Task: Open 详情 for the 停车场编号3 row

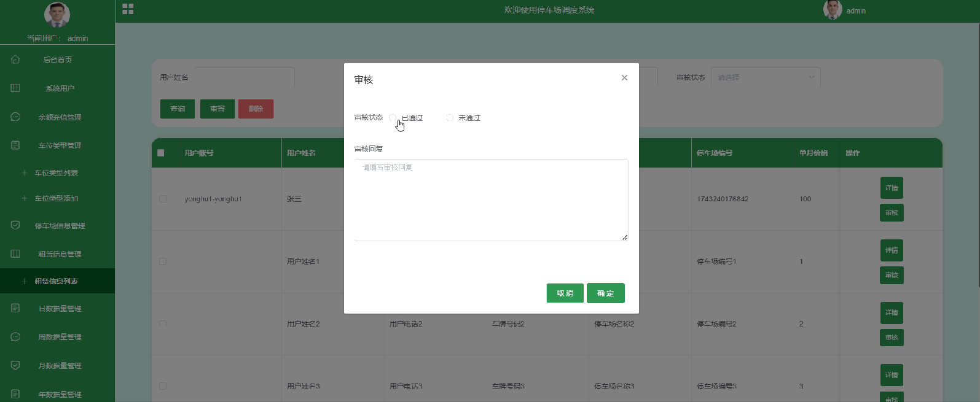Action: click(x=892, y=375)
